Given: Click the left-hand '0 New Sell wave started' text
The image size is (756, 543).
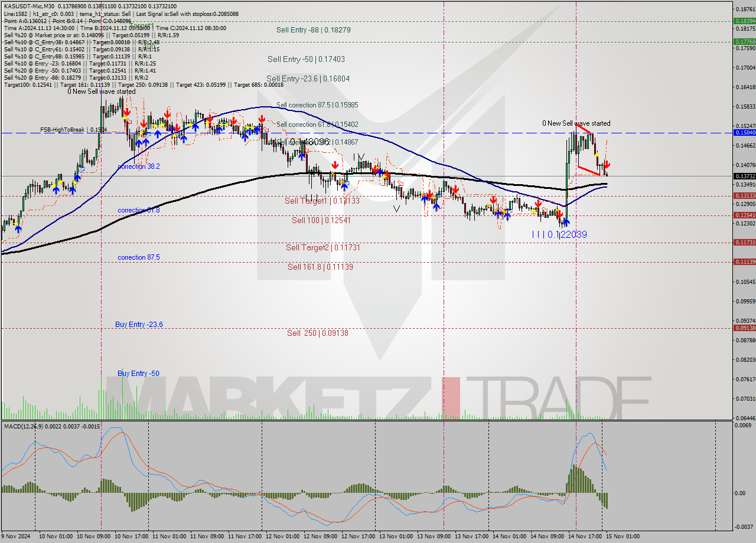Looking at the screenshot, I should click(x=102, y=91).
